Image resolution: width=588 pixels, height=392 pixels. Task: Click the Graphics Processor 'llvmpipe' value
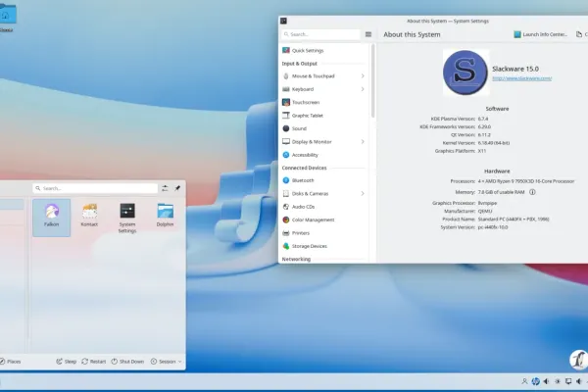tap(487, 203)
